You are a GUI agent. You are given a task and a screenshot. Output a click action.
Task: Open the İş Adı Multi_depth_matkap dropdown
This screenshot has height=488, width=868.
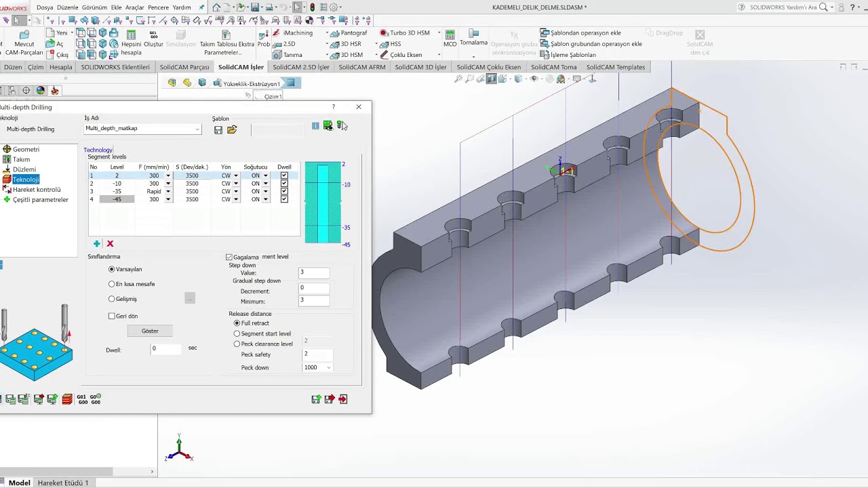197,129
